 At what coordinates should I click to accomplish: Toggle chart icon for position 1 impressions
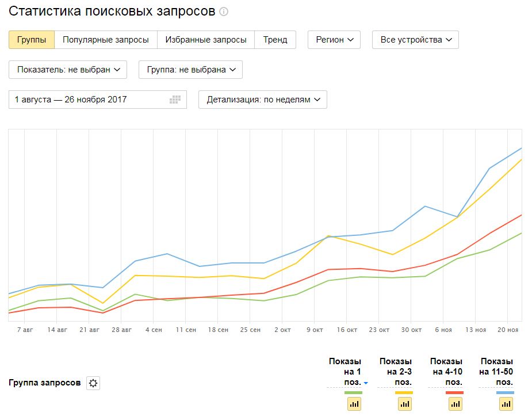click(x=354, y=404)
